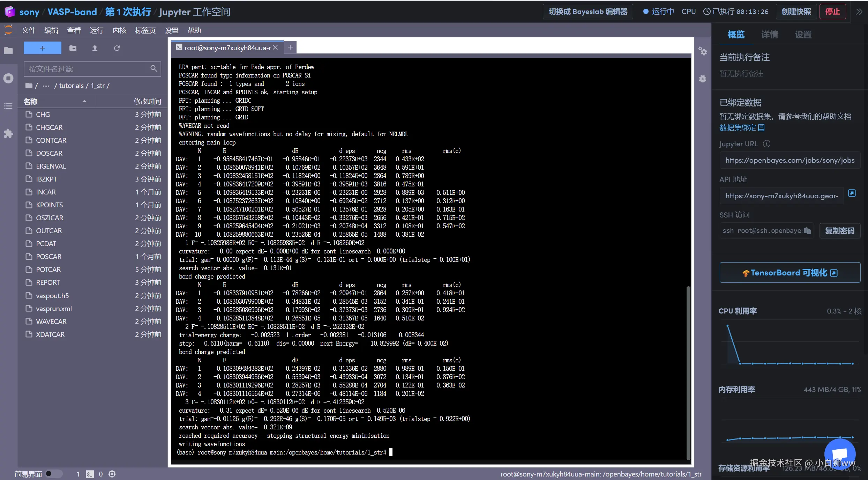Click the file name filter input
Image resolution: width=868 pixels, height=480 pixels.
(87, 69)
